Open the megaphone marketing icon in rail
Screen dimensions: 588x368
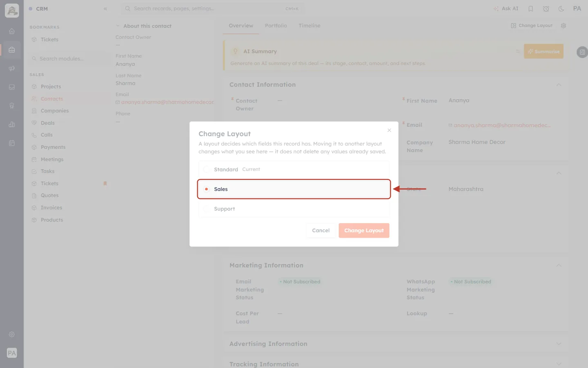12,69
